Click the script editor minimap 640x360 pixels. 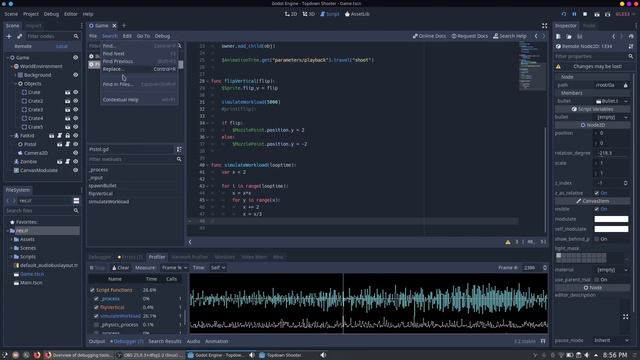pyautogui.click(x=532, y=65)
